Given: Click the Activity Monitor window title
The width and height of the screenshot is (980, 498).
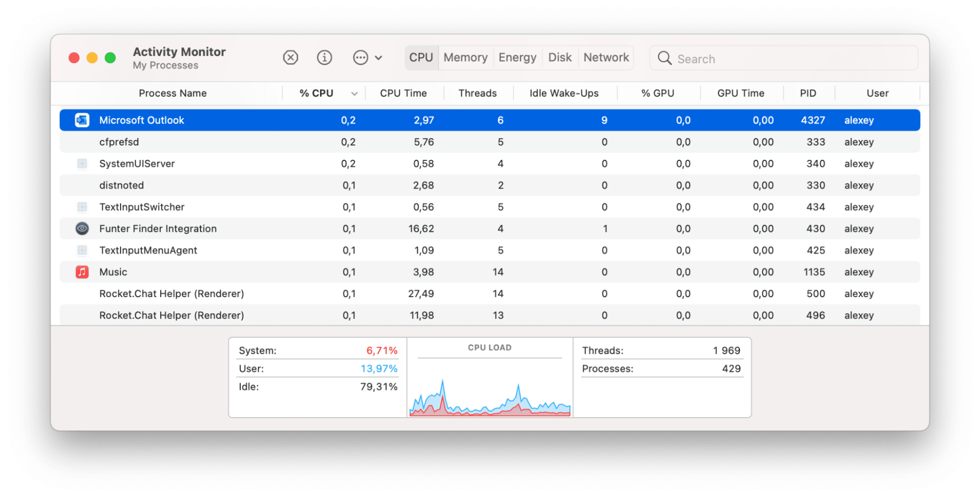Looking at the screenshot, I should [179, 52].
